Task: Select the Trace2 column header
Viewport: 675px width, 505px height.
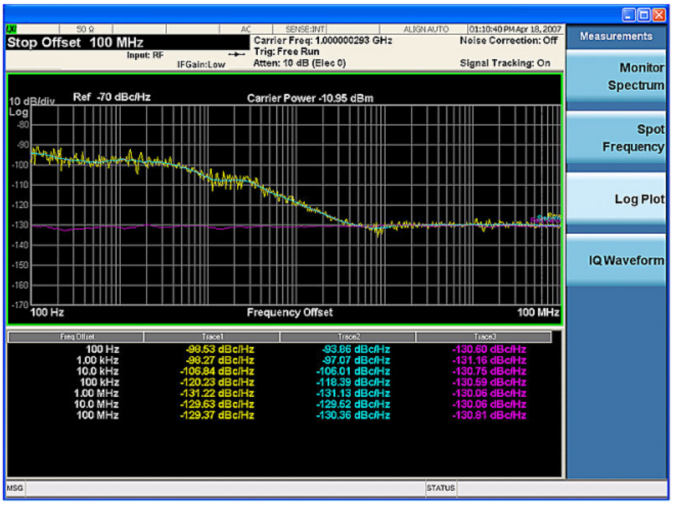Action: [x=347, y=337]
